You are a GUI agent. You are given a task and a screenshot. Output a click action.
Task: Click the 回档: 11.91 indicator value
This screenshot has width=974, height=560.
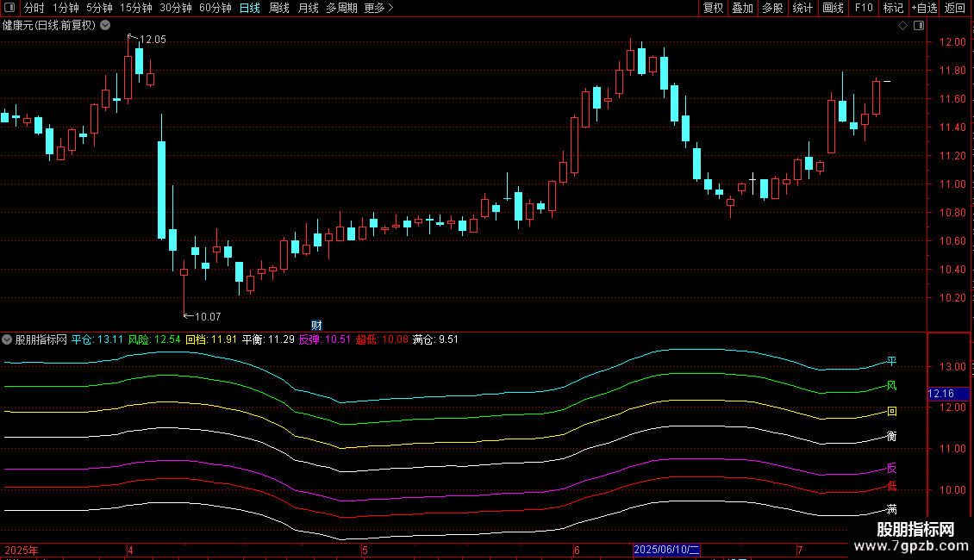[211, 339]
